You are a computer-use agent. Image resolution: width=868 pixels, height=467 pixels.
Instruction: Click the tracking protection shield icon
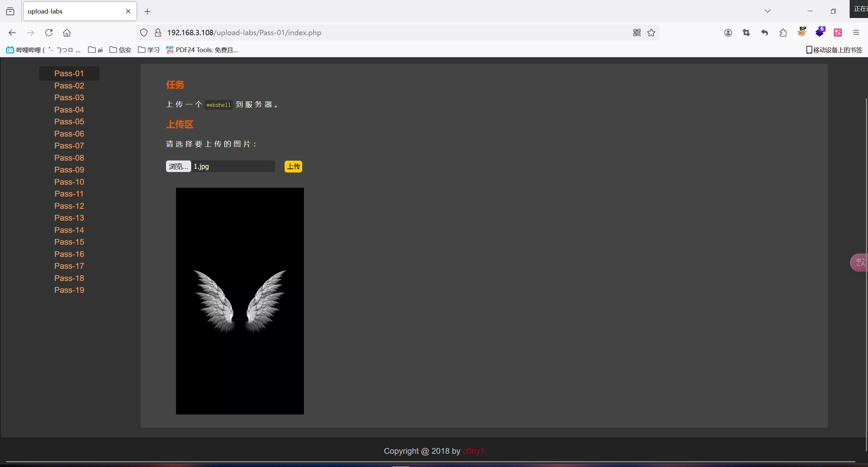(144, 33)
